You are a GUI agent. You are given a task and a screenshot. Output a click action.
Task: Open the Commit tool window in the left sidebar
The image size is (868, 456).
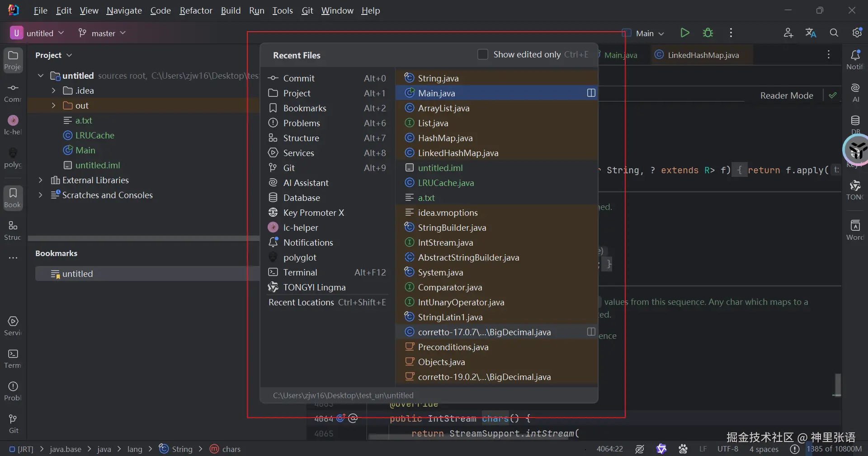pyautogui.click(x=13, y=93)
